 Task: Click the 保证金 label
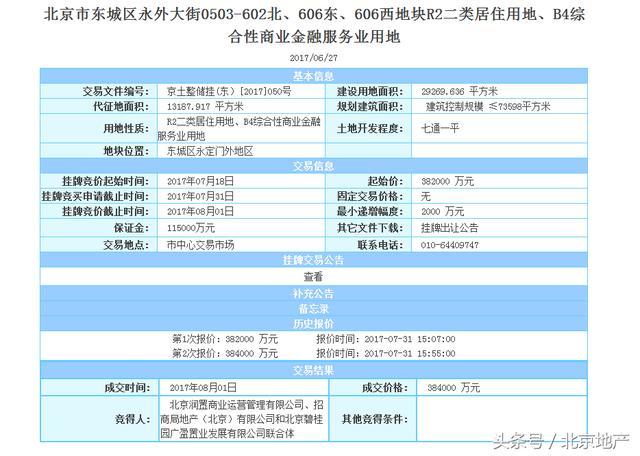tap(131, 228)
